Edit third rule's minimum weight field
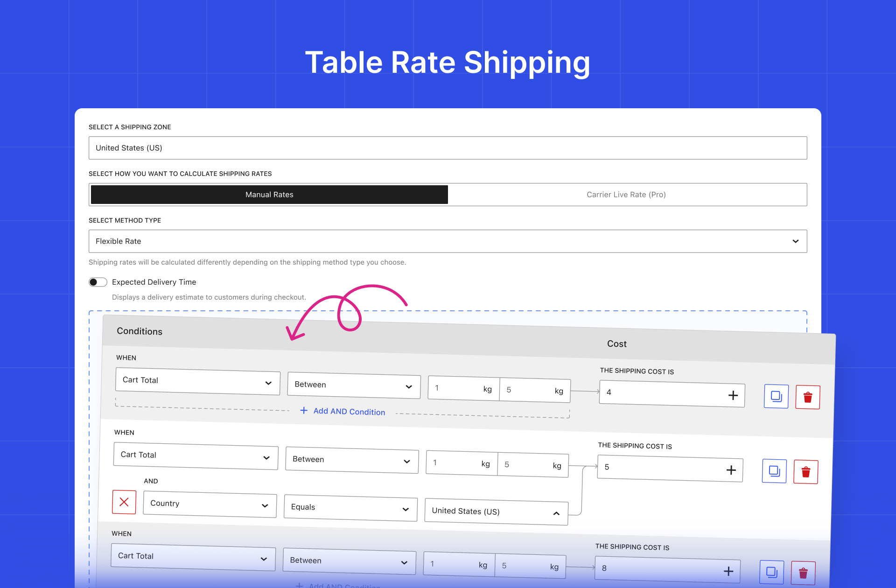 click(x=459, y=564)
